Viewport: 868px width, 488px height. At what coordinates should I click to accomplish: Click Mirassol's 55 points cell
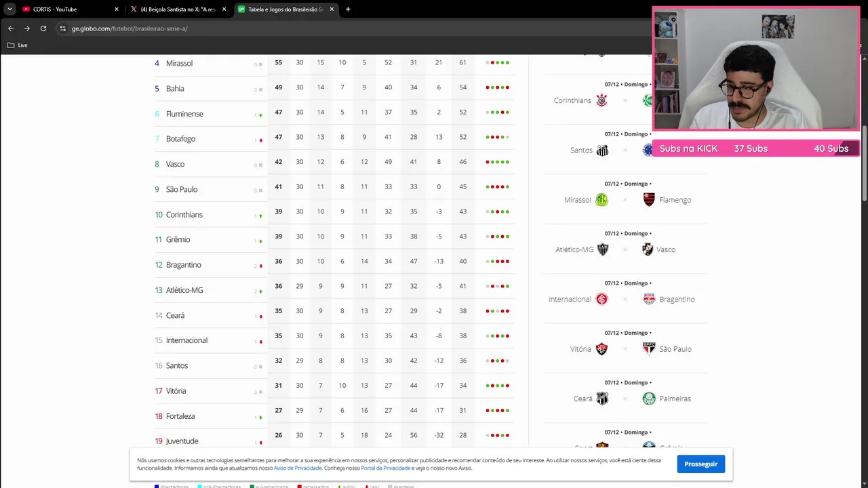(278, 62)
